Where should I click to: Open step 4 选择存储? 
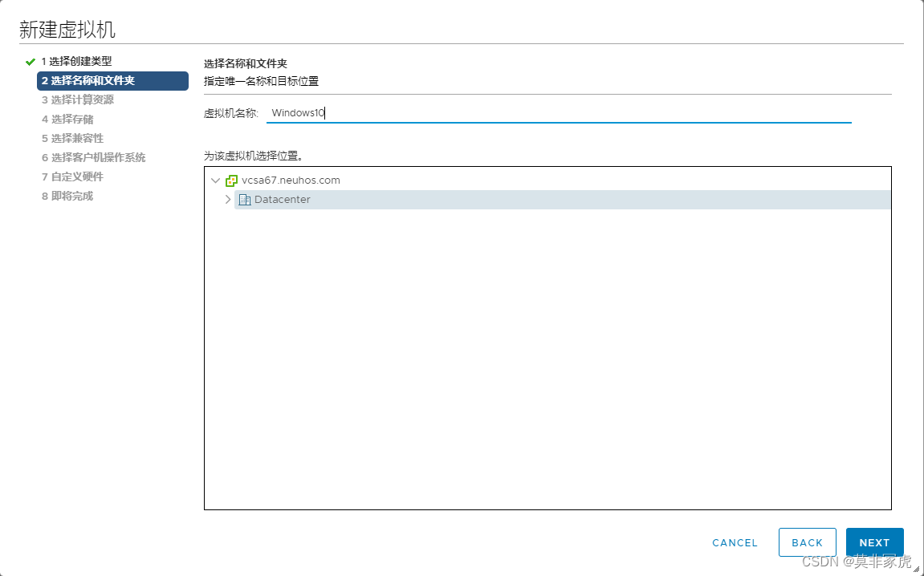[67, 119]
